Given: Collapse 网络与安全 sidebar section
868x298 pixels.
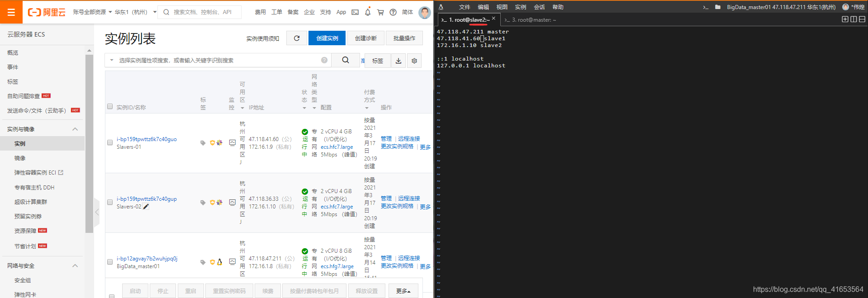Looking at the screenshot, I should (x=75, y=265).
